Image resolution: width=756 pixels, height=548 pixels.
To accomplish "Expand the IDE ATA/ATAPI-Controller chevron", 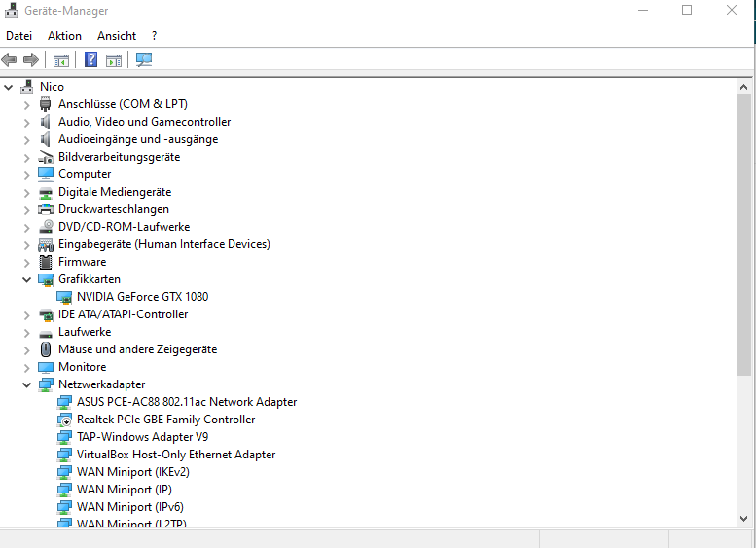I will click(x=27, y=315).
